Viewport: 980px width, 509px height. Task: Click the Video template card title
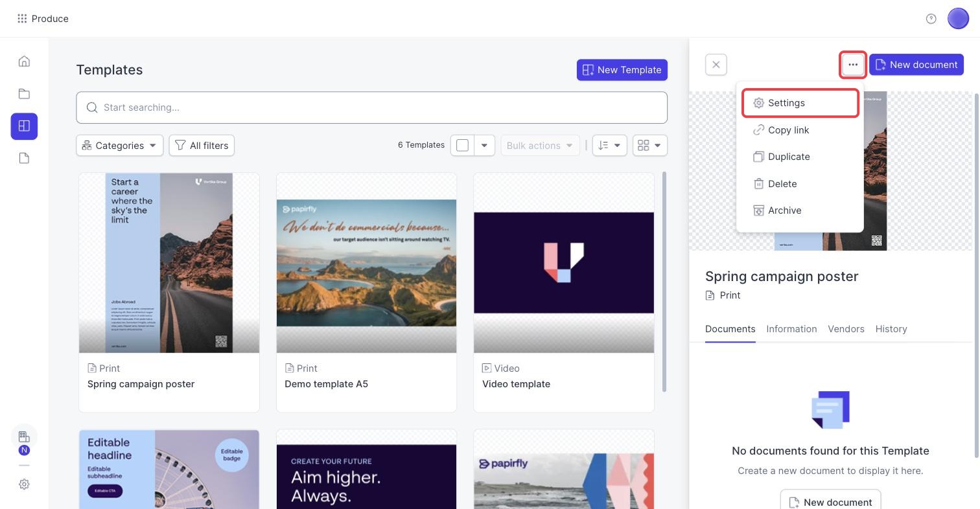pyautogui.click(x=516, y=384)
